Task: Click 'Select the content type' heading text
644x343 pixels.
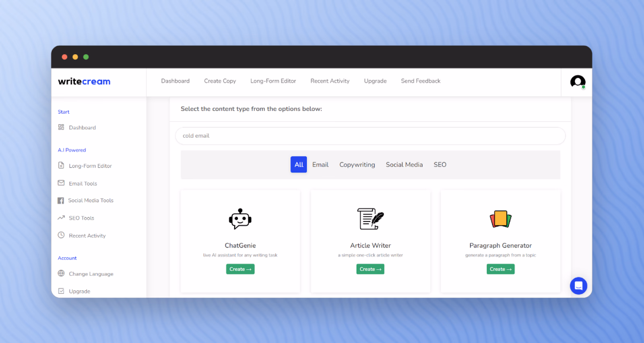Action: (251, 109)
